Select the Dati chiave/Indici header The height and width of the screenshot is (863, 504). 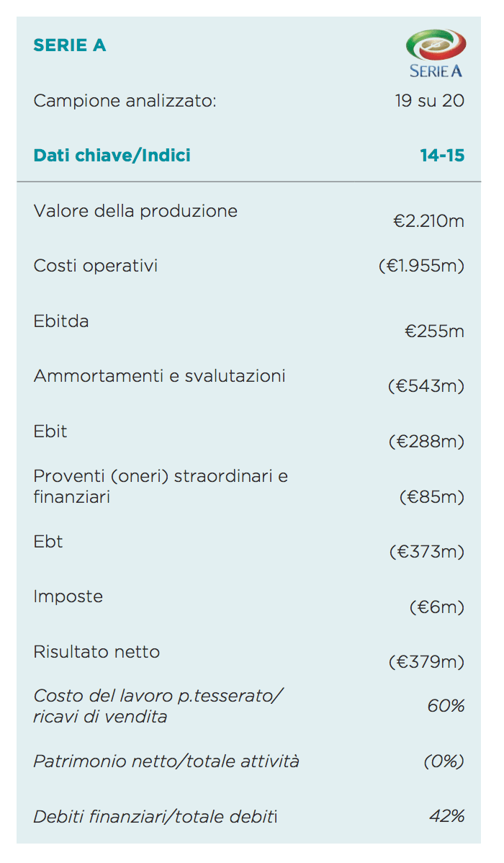112,156
